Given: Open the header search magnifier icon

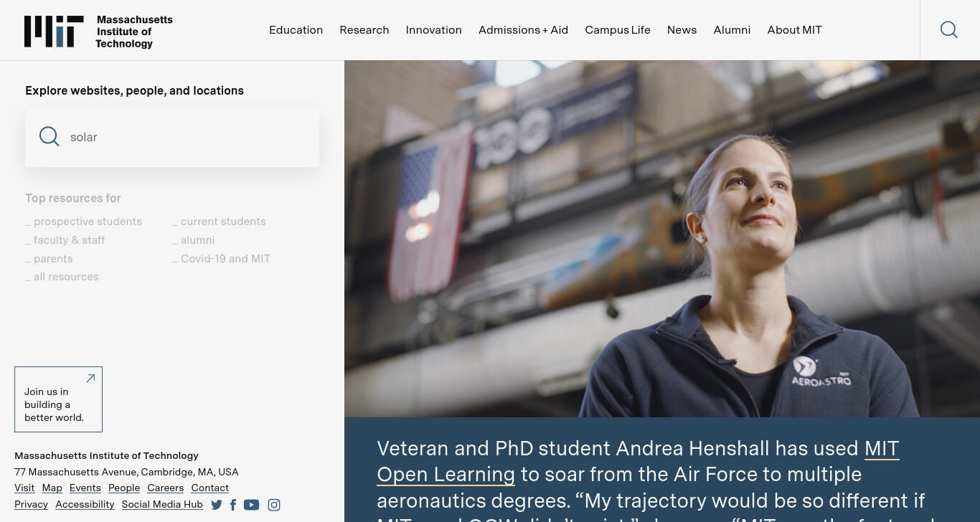Looking at the screenshot, I should point(949,29).
